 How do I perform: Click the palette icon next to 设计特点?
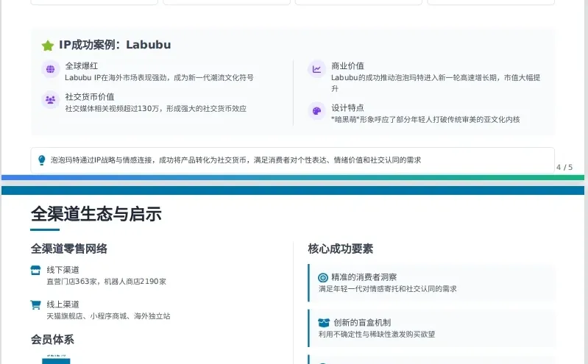click(317, 111)
